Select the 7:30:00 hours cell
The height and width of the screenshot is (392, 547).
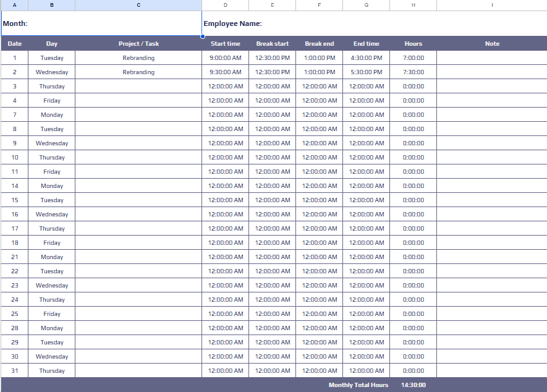click(413, 72)
